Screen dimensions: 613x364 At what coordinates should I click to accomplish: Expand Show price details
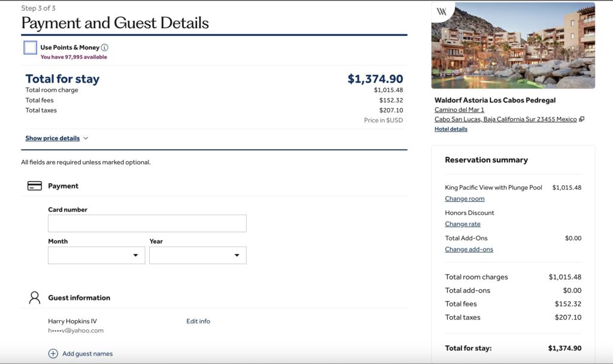point(52,138)
